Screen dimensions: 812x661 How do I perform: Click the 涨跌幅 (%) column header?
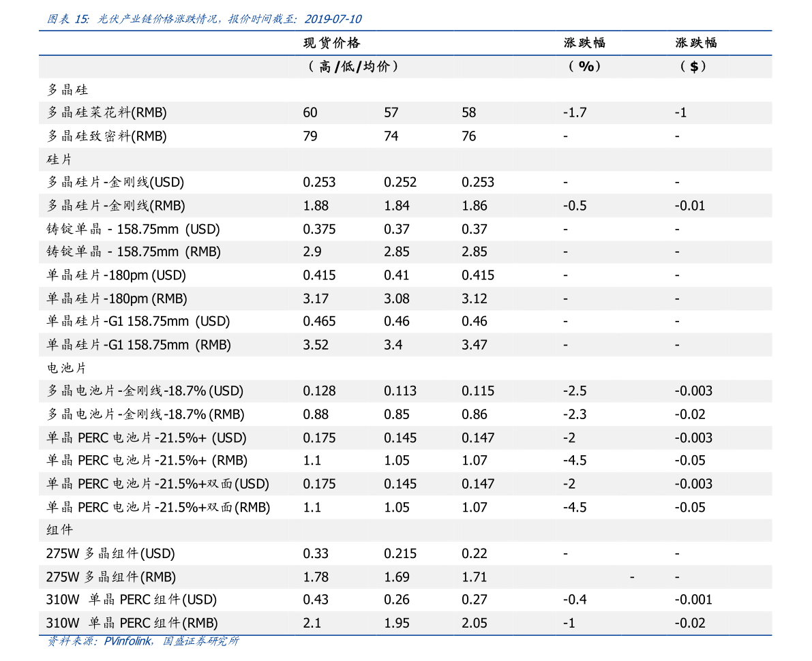pos(585,55)
